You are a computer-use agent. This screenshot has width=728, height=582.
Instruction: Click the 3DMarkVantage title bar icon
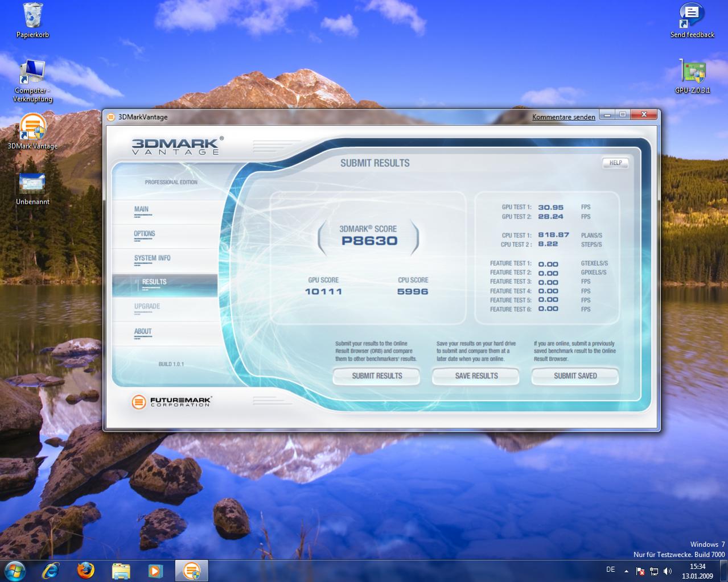111,117
